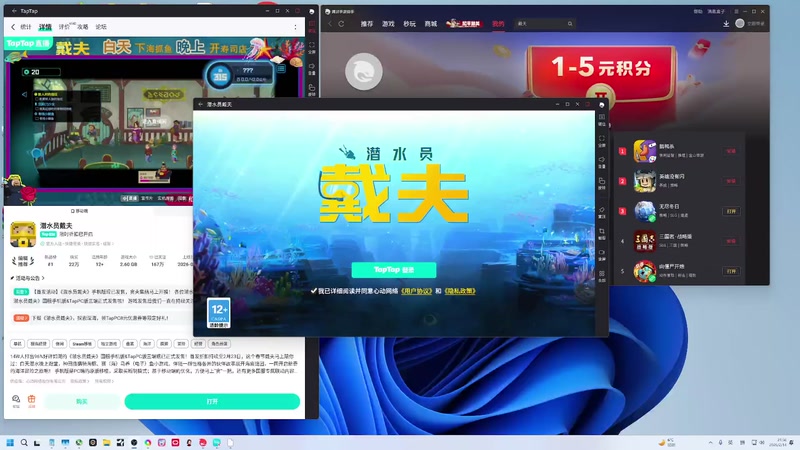Click the rank 1 game icon in the list
Viewport: 800px width, 450px height.
645,151
